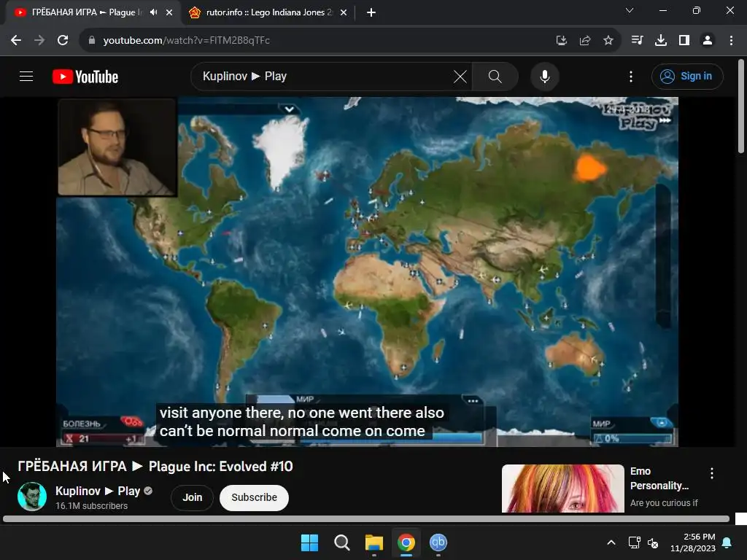Subscribe to Kuplinov Play channel
The image size is (747, 560).
(254, 497)
